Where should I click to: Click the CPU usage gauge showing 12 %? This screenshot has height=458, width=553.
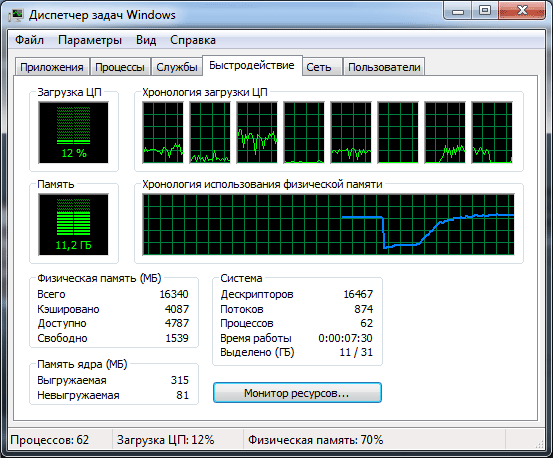pyautogui.click(x=73, y=133)
